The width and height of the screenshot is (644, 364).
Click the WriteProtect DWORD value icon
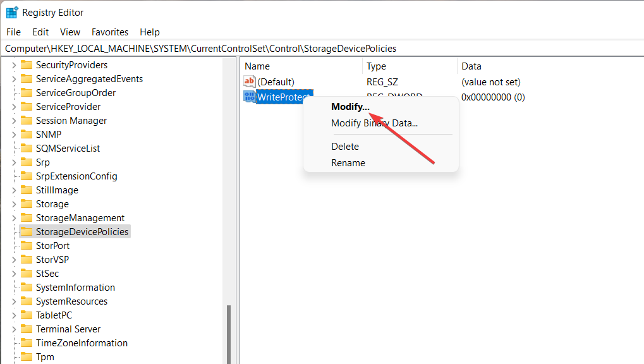pyautogui.click(x=249, y=97)
